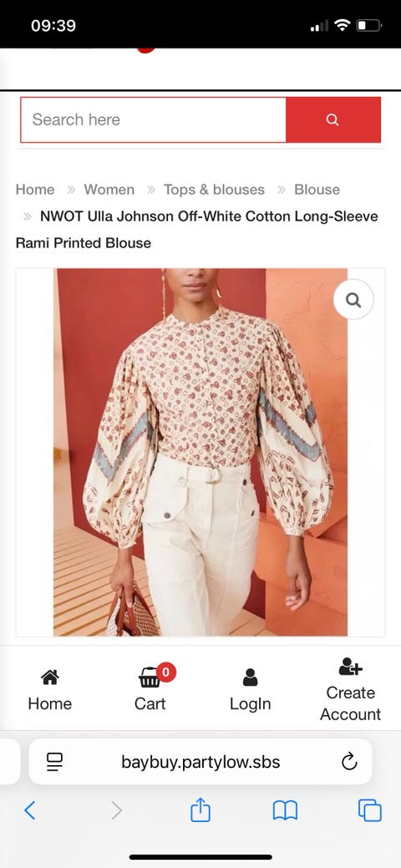Viewport: 401px width, 868px height.
Task: Open Safari share sheet icon
Action: pyautogui.click(x=200, y=810)
